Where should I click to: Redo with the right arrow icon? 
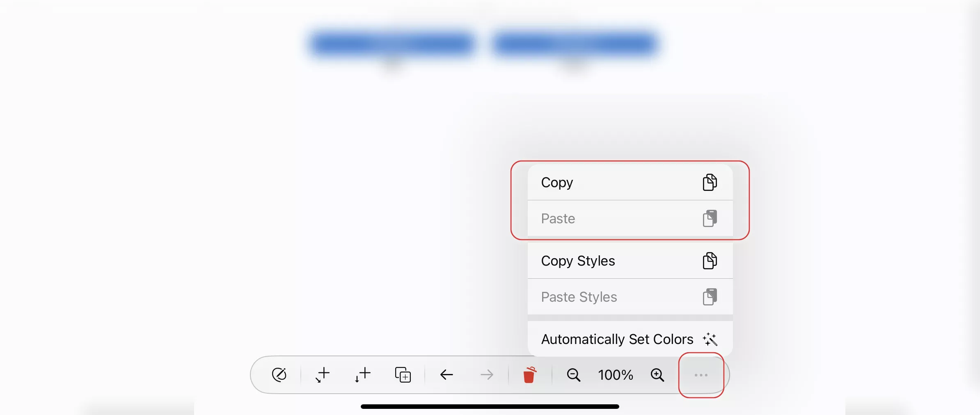pos(487,375)
